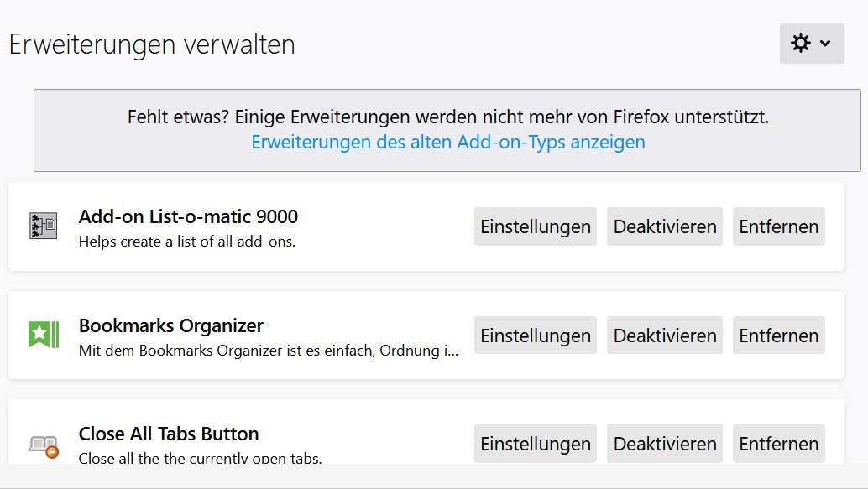Disable the Bookmarks Organizer extension

coord(665,336)
